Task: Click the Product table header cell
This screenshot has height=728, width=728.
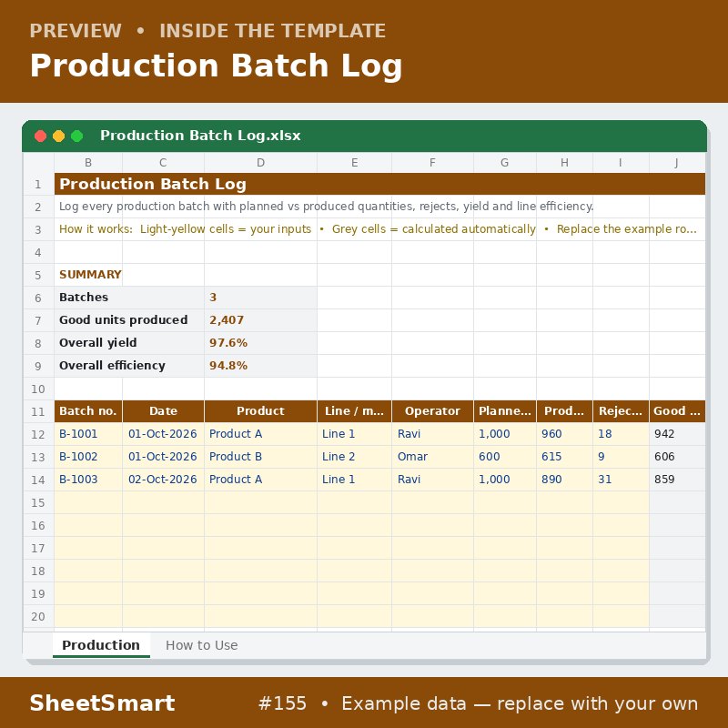Action: tap(260, 411)
